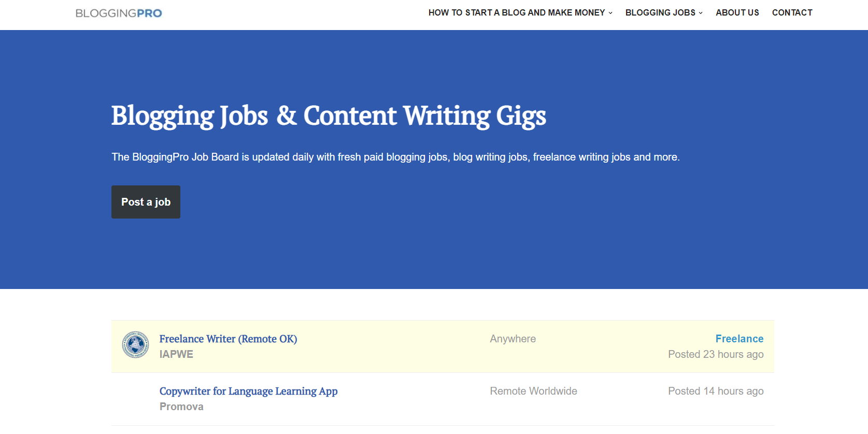This screenshot has width=868, height=434.
Task: Open the Blogging Jobs menu item
Action: [660, 12]
